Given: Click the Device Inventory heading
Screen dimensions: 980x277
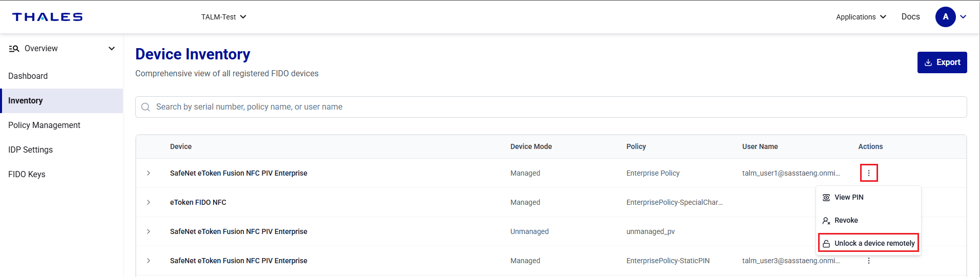Looking at the screenshot, I should [193, 54].
